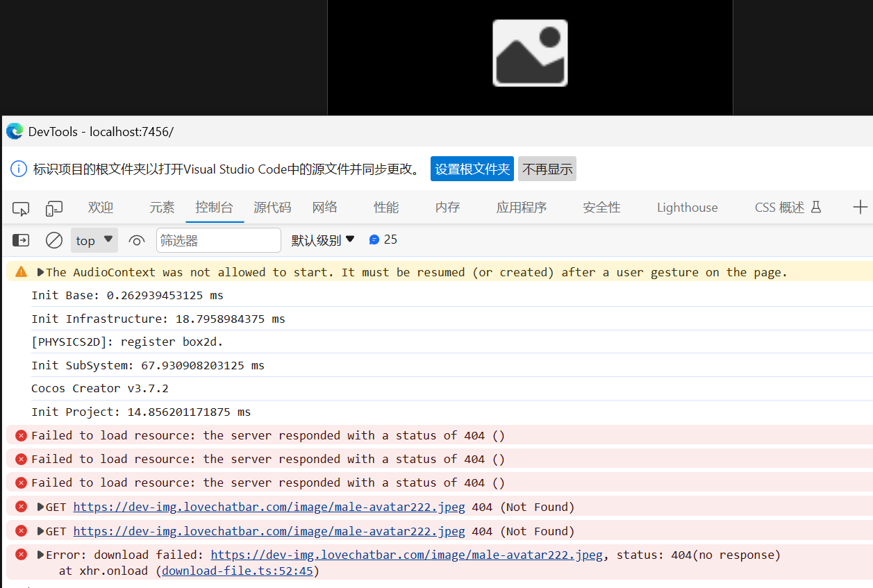This screenshot has height=588, width=873.
Task: Toggle device emulation icon
Action: coord(54,208)
